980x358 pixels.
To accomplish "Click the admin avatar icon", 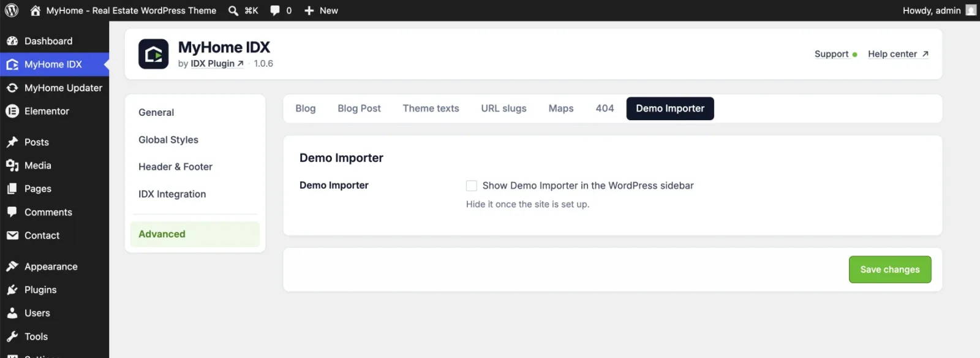I will [x=971, y=10].
